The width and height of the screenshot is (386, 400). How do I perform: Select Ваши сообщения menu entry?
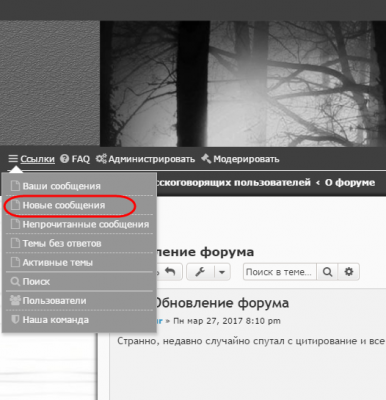click(x=79, y=186)
